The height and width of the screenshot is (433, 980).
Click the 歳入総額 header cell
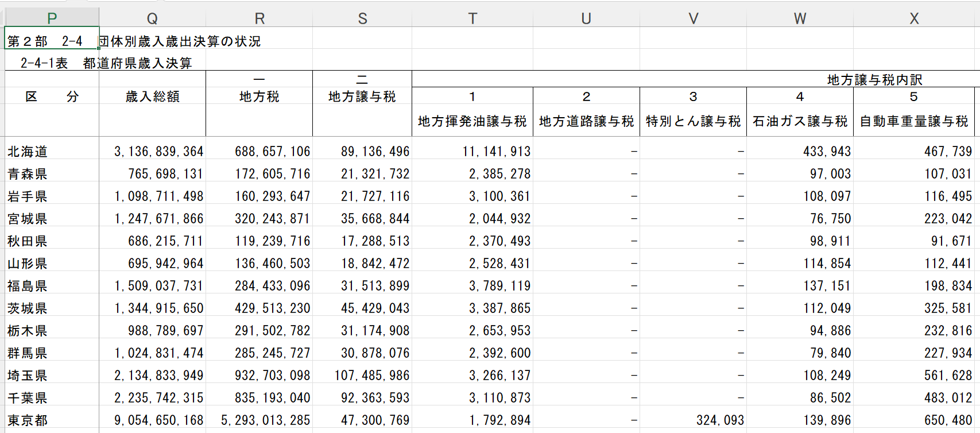[x=152, y=96]
